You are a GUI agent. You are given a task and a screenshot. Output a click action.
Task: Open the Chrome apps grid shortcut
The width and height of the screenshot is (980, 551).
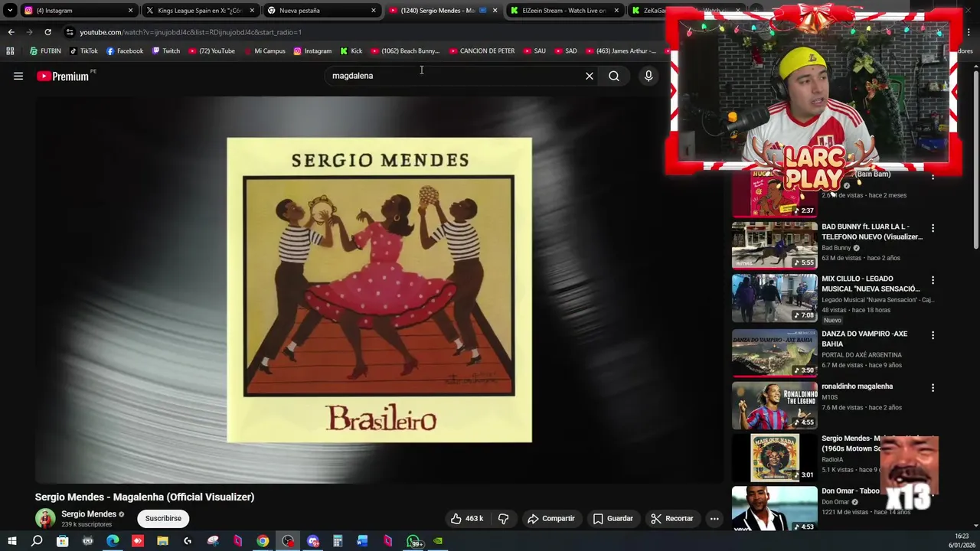pos(10,51)
